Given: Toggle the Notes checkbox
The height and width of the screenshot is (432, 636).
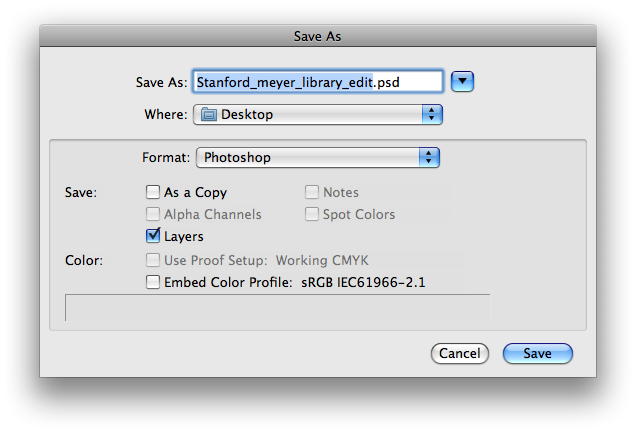Looking at the screenshot, I should click(312, 192).
